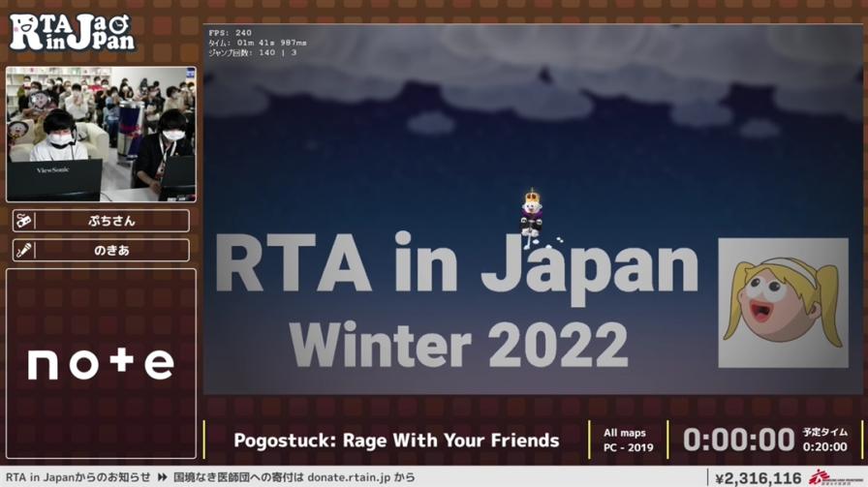
Task: Click the RTA in Japanからのお知らせ ticker label
Action: (x=78, y=477)
